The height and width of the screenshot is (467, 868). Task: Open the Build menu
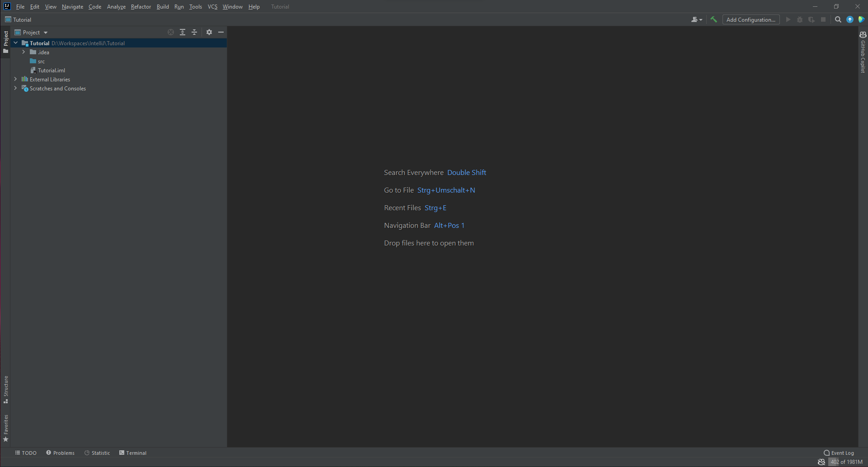coord(163,7)
